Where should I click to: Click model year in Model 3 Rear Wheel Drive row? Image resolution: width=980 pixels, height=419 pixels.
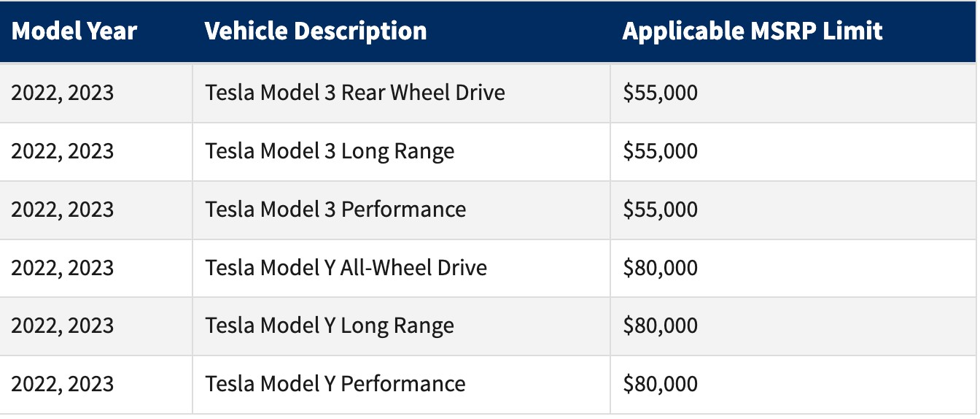click(x=63, y=93)
